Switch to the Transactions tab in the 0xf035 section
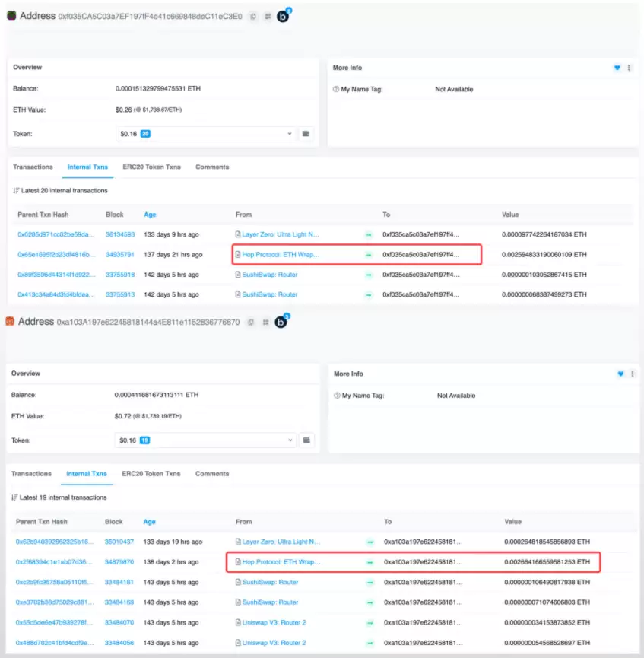This screenshot has height=658, width=644. (33, 167)
